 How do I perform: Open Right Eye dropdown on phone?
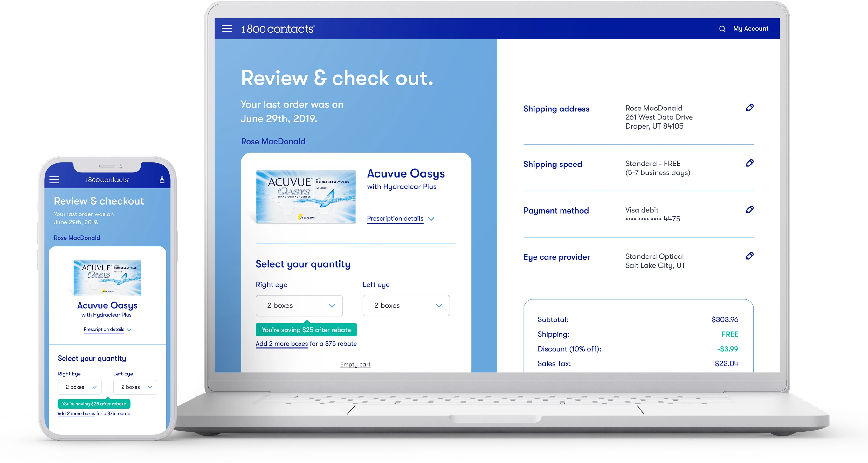coord(79,387)
